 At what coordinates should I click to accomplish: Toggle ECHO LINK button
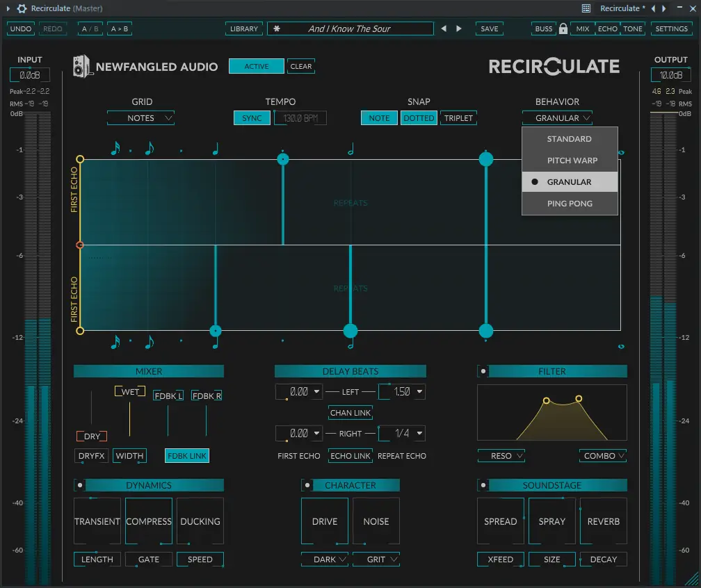[350, 456]
